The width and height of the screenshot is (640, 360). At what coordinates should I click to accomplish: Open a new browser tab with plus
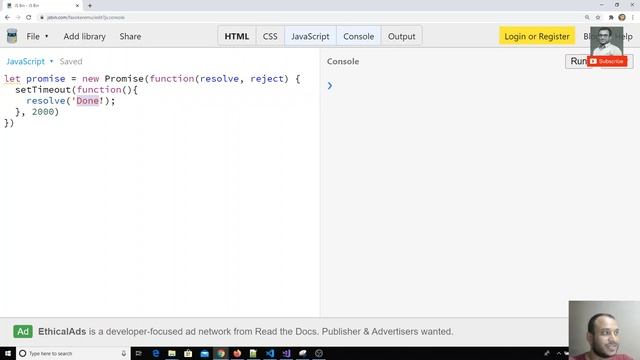90,6
